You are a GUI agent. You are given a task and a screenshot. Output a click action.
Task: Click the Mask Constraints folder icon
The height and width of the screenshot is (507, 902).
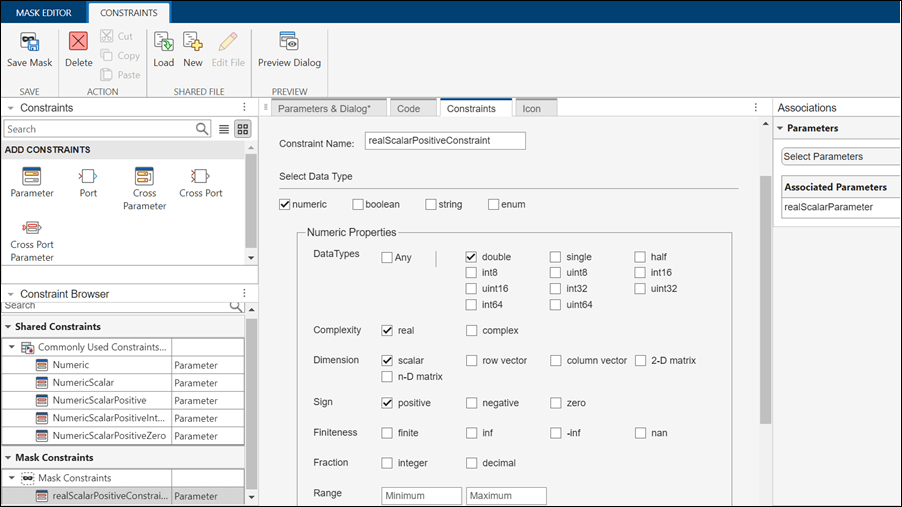[x=28, y=478]
